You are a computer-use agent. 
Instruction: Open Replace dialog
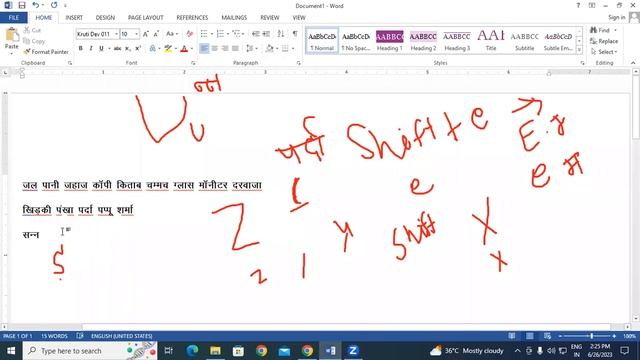(604, 41)
